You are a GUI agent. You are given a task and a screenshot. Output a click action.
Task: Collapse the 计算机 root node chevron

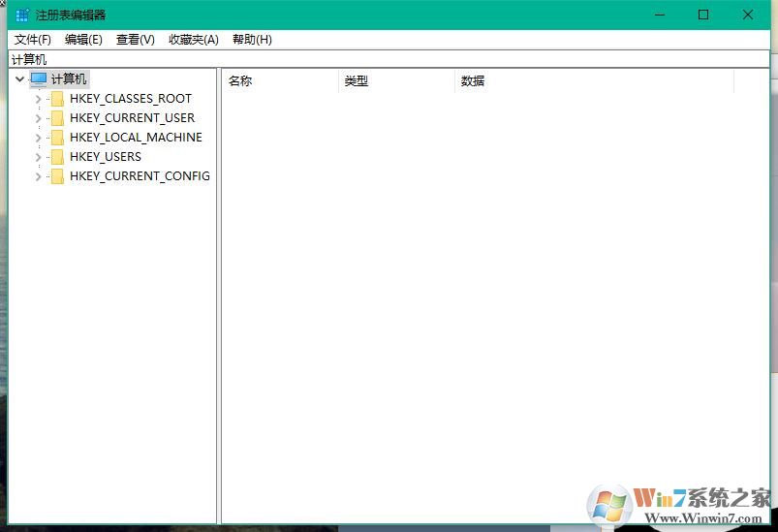click(19, 78)
